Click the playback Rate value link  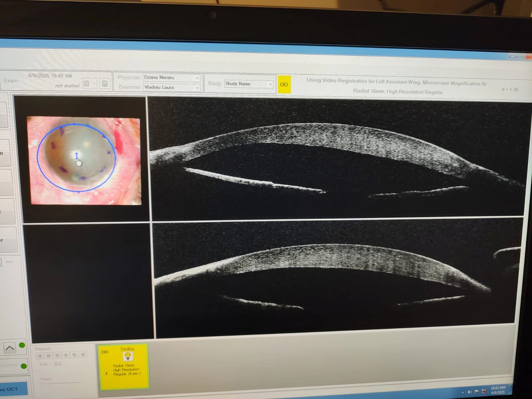point(58,363)
